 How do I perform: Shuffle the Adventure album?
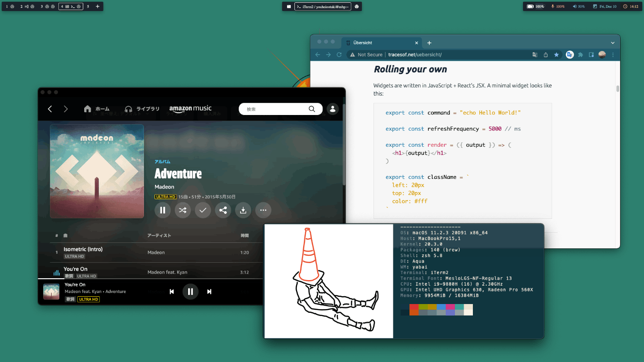pos(183,210)
